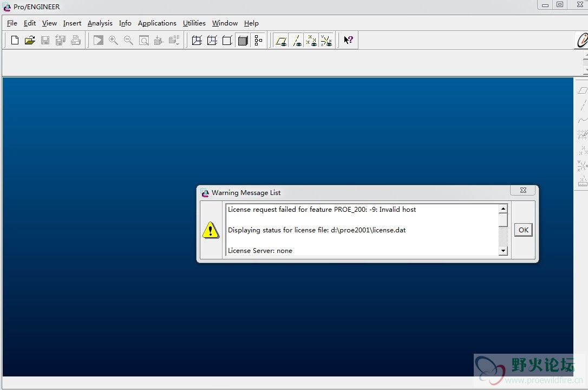588x390 pixels.
Task: Click the warning list scrollbar thumb
Action: coord(503,220)
